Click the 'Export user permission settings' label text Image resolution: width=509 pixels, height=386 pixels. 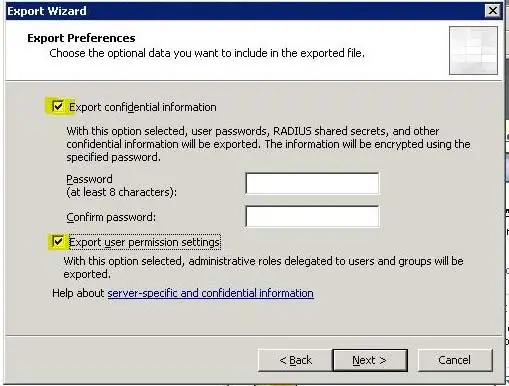[144, 242]
